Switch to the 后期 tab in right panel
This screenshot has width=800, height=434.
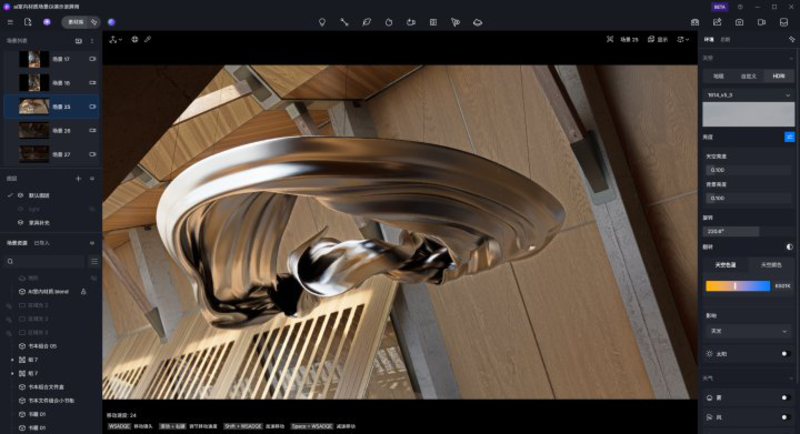click(x=725, y=39)
